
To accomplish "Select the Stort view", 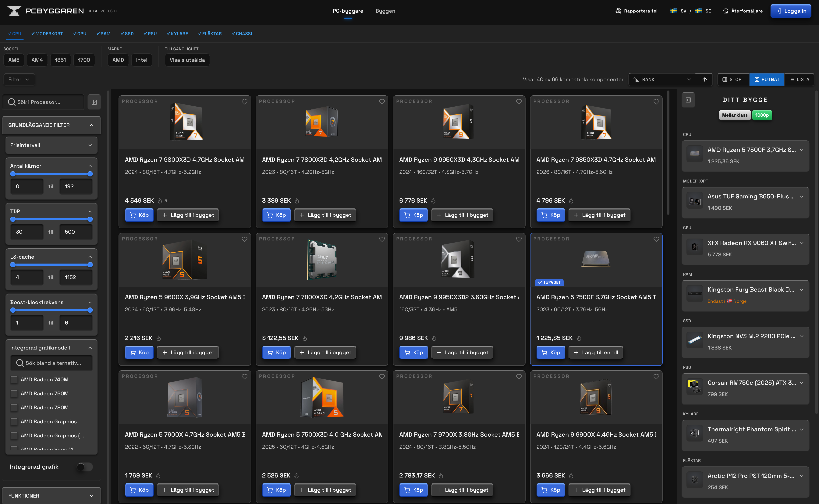I will pyautogui.click(x=733, y=80).
